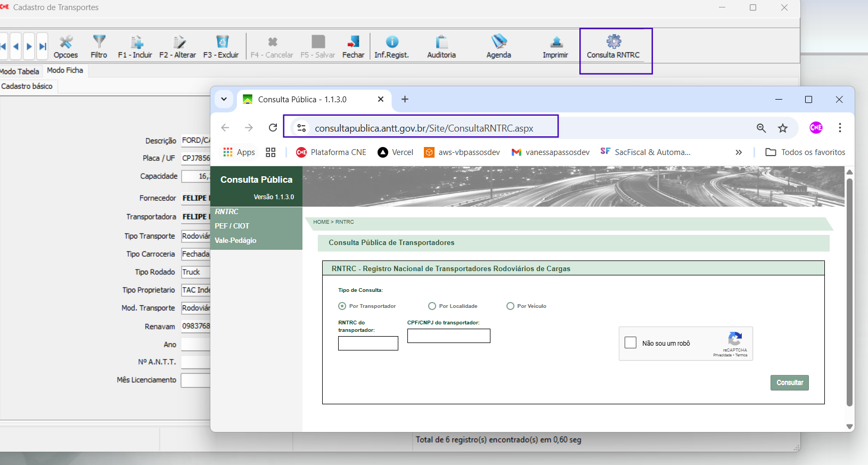Expand the browser tab search dropdown
868x465 pixels.
point(224,99)
